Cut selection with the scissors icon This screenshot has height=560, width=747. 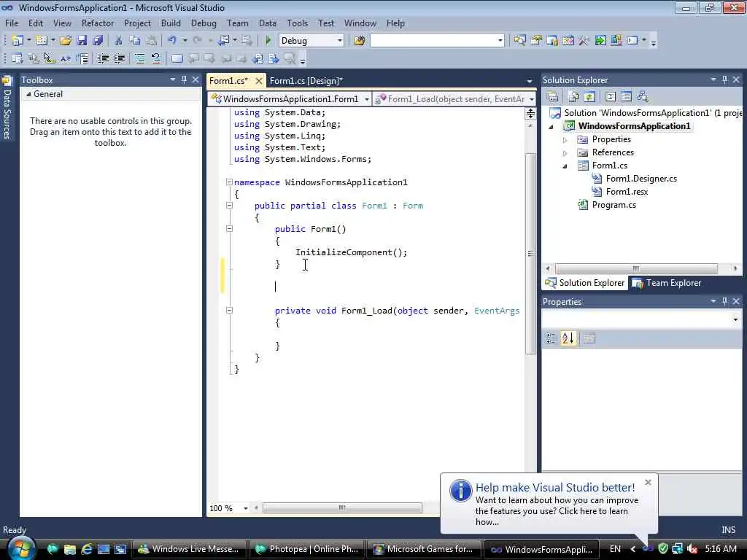tap(118, 41)
